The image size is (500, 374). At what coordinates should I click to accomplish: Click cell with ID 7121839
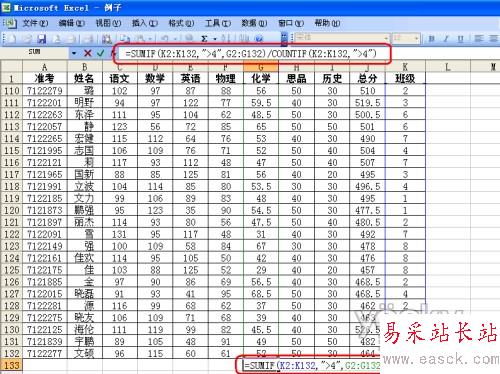pos(45,342)
